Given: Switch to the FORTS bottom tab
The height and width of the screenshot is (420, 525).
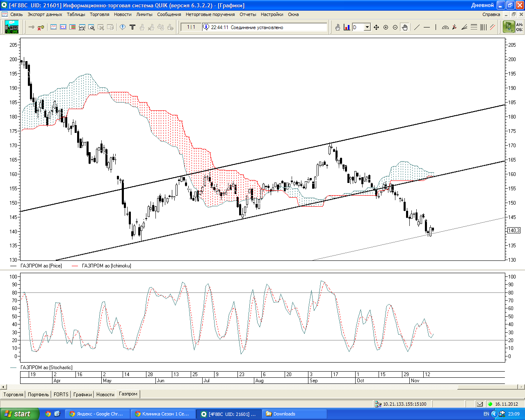Looking at the screenshot, I should 61,395.
